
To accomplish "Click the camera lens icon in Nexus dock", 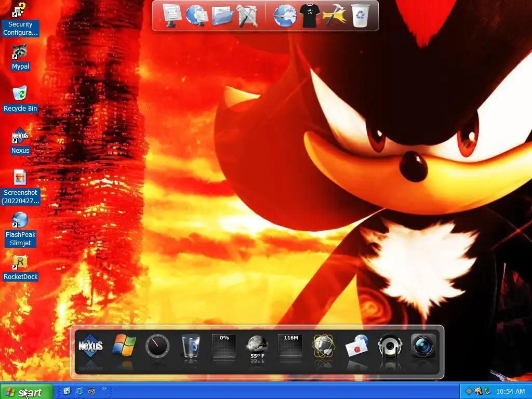I will pyautogui.click(x=423, y=345).
